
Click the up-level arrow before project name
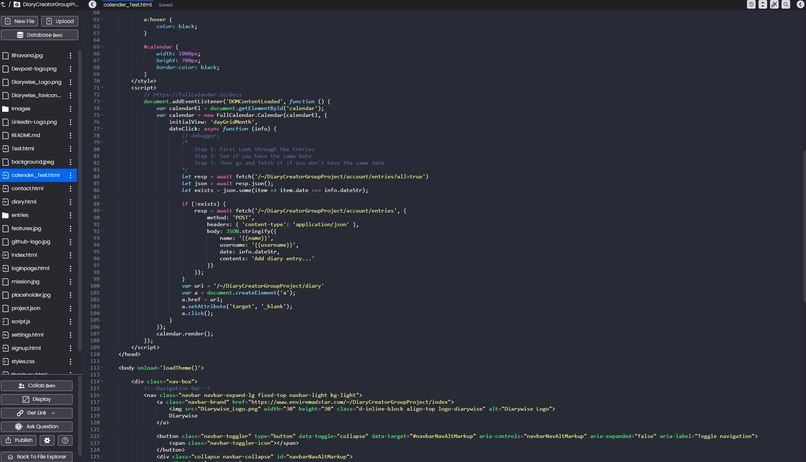pos(3,4)
